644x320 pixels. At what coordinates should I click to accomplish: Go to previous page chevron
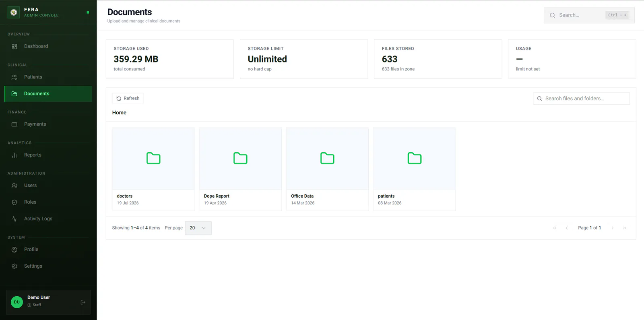[567, 228]
